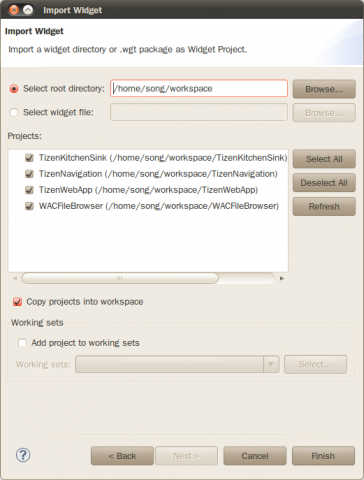The height and width of the screenshot is (480, 364).
Task: Uncheck the WACFileBrowser project checkbox
Action: click(29, 206)
